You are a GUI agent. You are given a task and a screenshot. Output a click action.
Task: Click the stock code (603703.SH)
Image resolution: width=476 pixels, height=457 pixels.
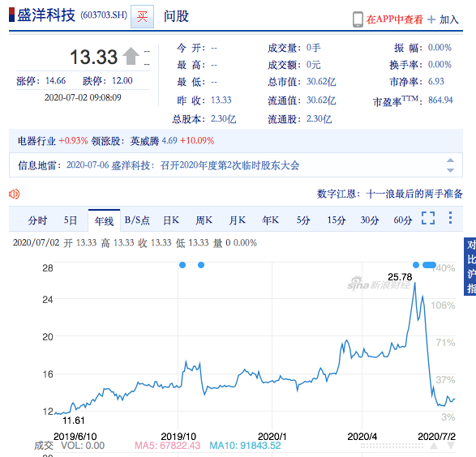pos(104,15)
